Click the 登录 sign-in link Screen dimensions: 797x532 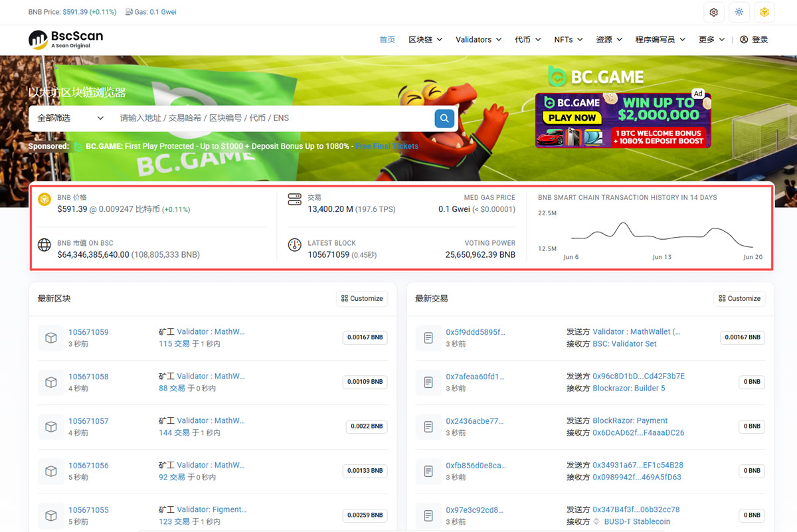point(760,40)
